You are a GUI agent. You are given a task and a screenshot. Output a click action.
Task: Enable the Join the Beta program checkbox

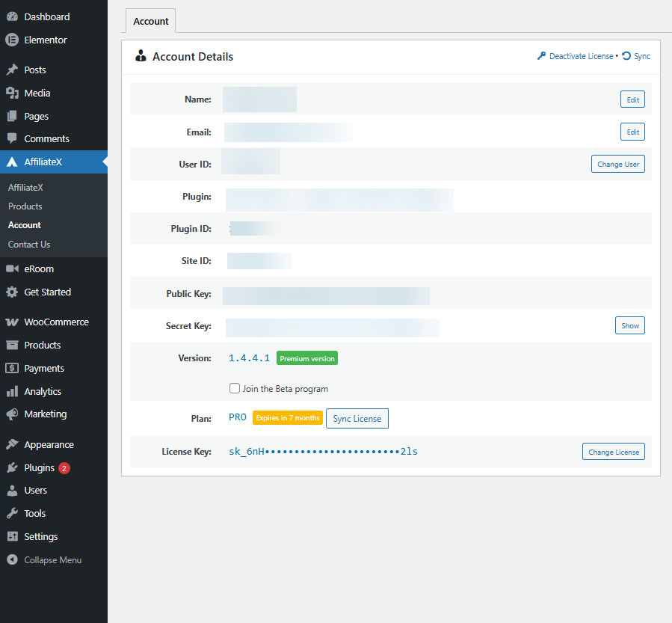[x=235, y=388]
